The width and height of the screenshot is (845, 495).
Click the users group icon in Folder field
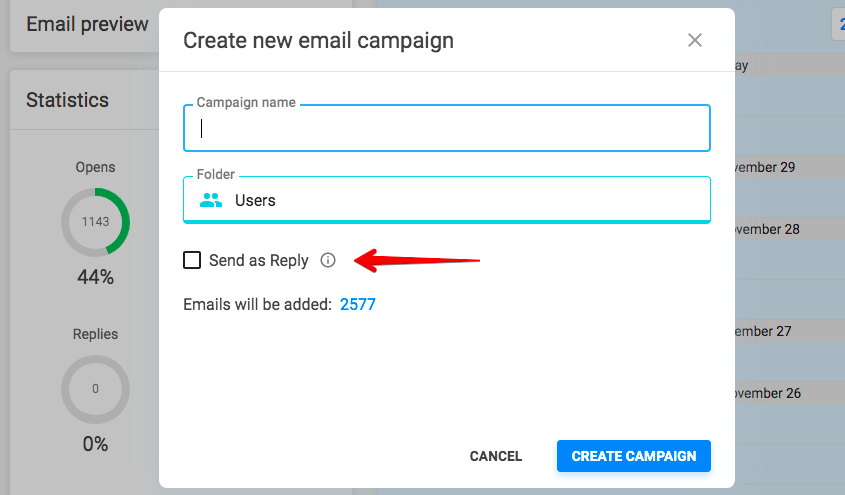click(211, 200)
